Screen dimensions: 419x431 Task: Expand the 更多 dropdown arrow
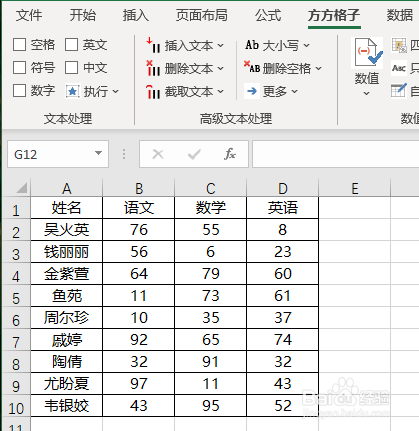pyautogui.click(x=294, y=91)
